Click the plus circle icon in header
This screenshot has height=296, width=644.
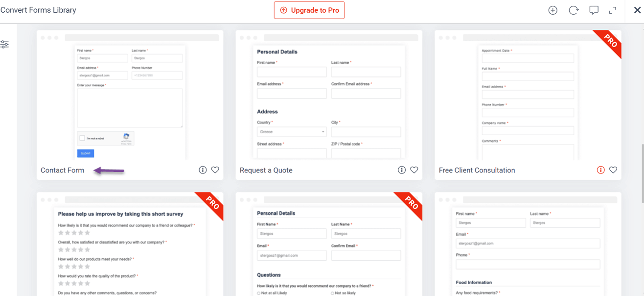(x=552, y=10)
